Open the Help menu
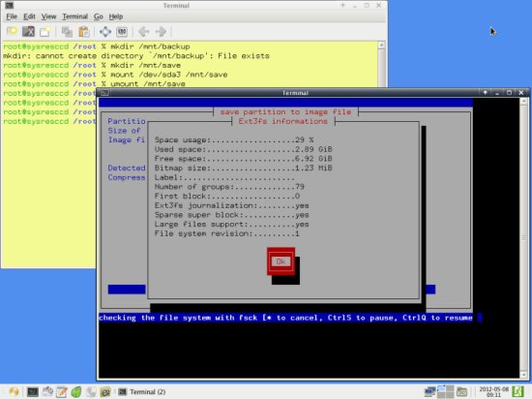 click(116, 16)
